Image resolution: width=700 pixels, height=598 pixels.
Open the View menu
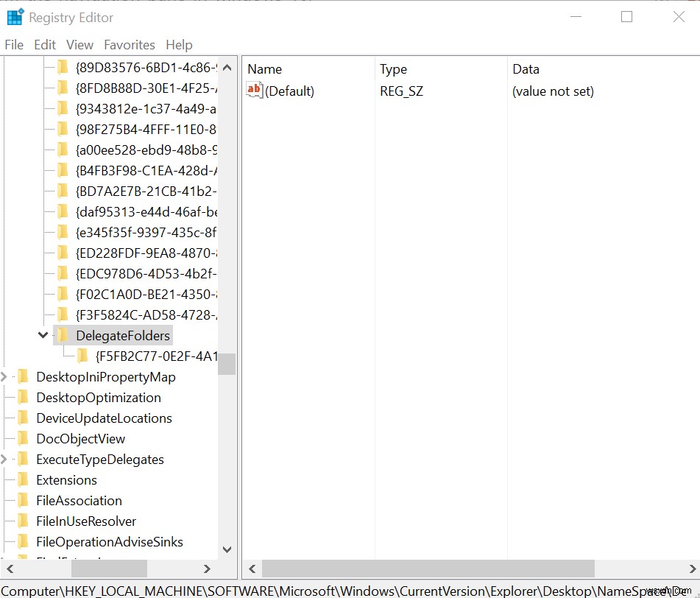[x=79, y=44]
